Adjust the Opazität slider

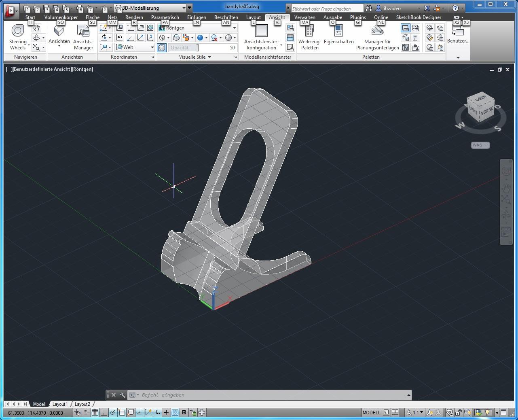tap(197, 48)
